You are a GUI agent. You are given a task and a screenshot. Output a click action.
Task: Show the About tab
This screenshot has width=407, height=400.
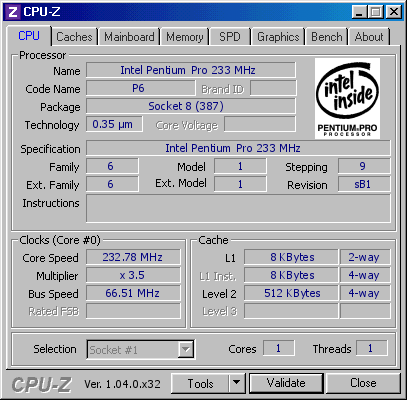(x=369, y=37)
